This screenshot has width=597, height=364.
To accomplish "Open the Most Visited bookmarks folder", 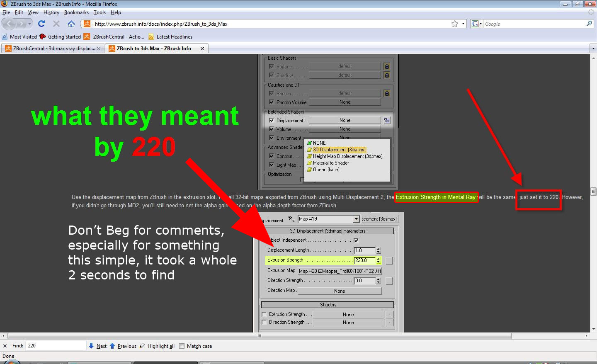I will [19, 37].
